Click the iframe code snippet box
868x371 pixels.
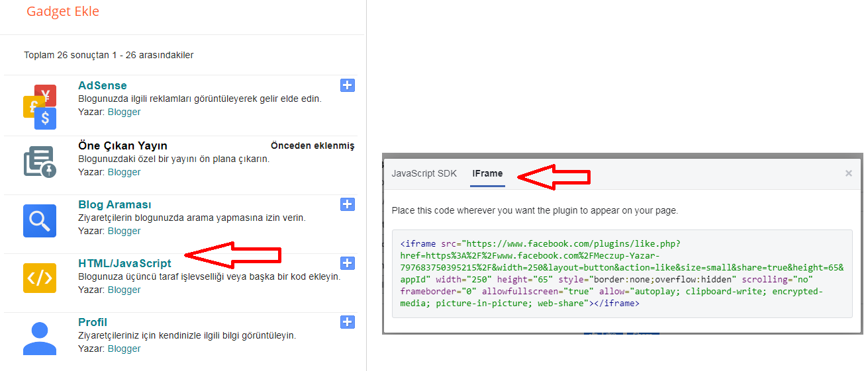[x=622, y=274]
